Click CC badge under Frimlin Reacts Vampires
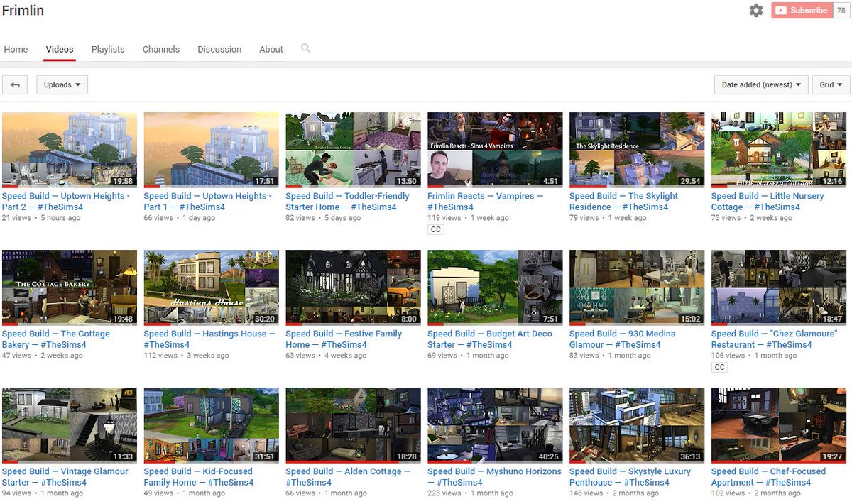Screen dimensions: 852x504 click(435, 230)
